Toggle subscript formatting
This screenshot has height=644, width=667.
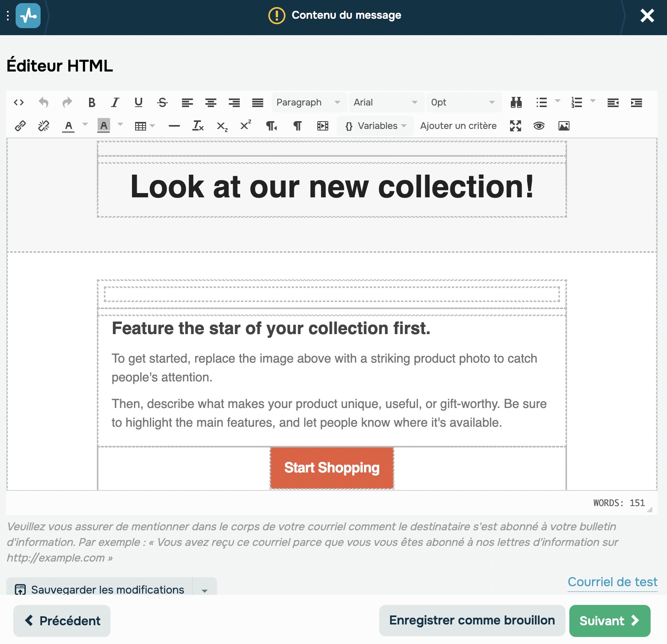(222, 126)
